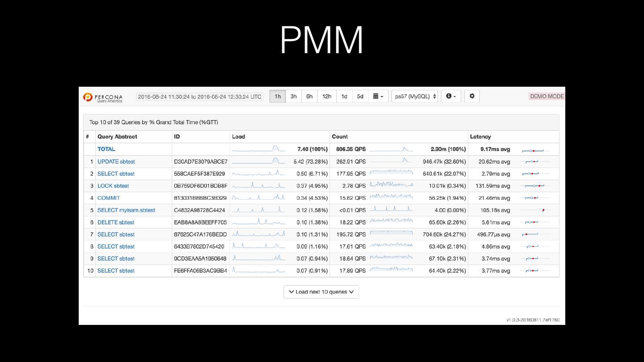Select query ID C4832A98728C4424
The width and height of the screenshot is (644, 362).
click(x=199, y=210)
